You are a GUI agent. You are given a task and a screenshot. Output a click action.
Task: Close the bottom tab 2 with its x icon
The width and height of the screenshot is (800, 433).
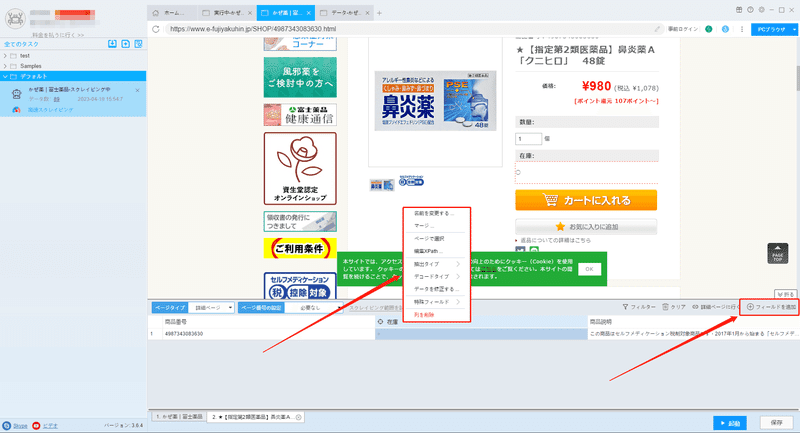point(298,417)
